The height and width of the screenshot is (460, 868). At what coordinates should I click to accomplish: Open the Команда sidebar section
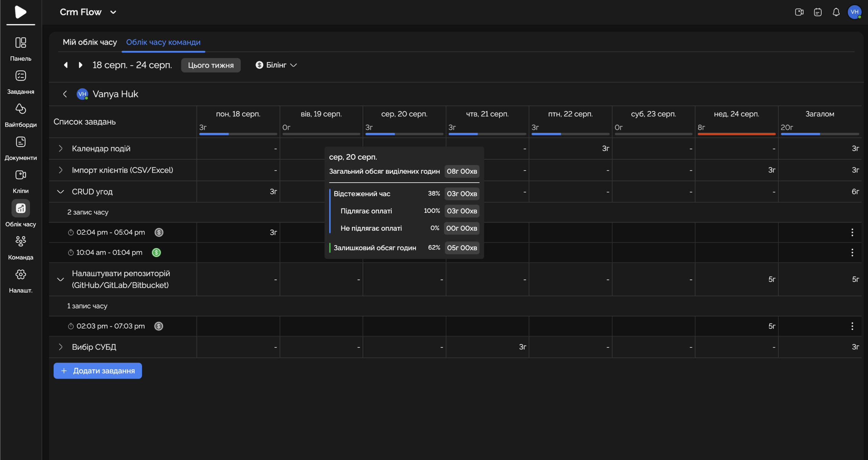click(x=21, y=241)
